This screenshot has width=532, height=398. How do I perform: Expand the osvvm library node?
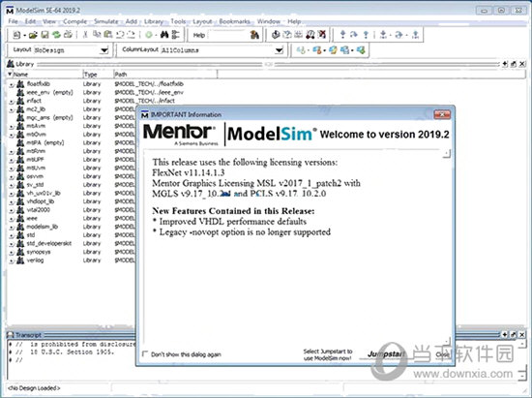click(x=12, y=177)
